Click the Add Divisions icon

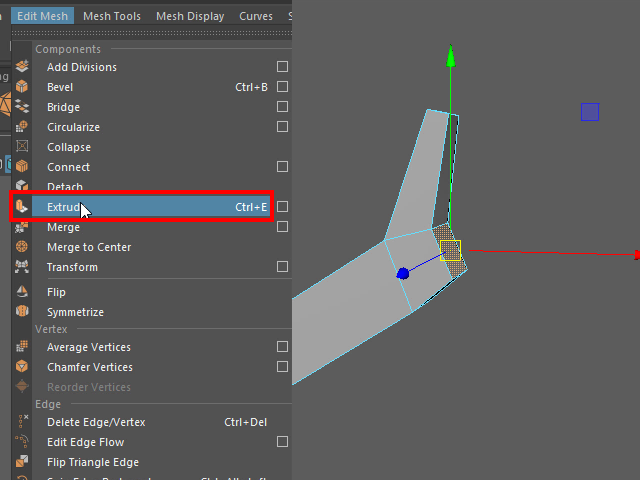22,67
